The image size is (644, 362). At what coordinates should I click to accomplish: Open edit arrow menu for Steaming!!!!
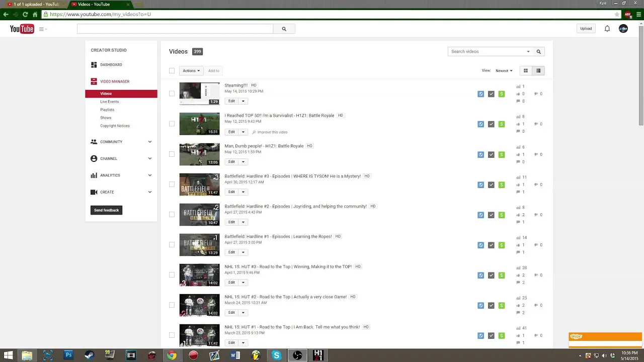click(243, 101)
